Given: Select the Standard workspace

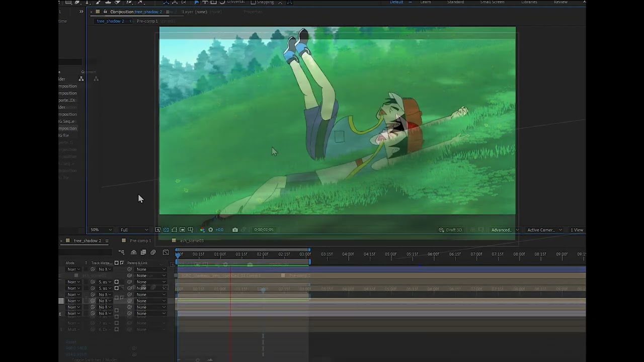Looking at the screenshot, I should coord(455,2).
